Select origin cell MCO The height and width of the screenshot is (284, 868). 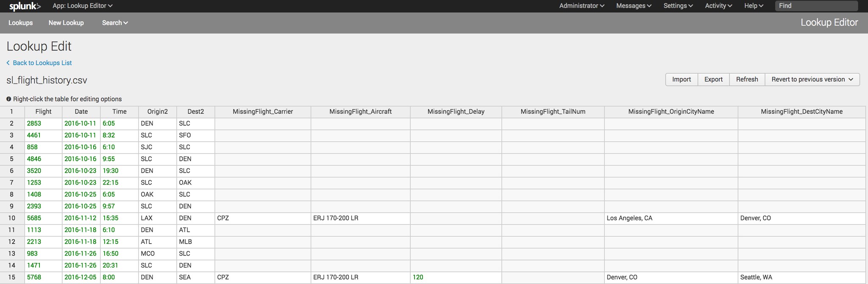click(x=158, y=254)
